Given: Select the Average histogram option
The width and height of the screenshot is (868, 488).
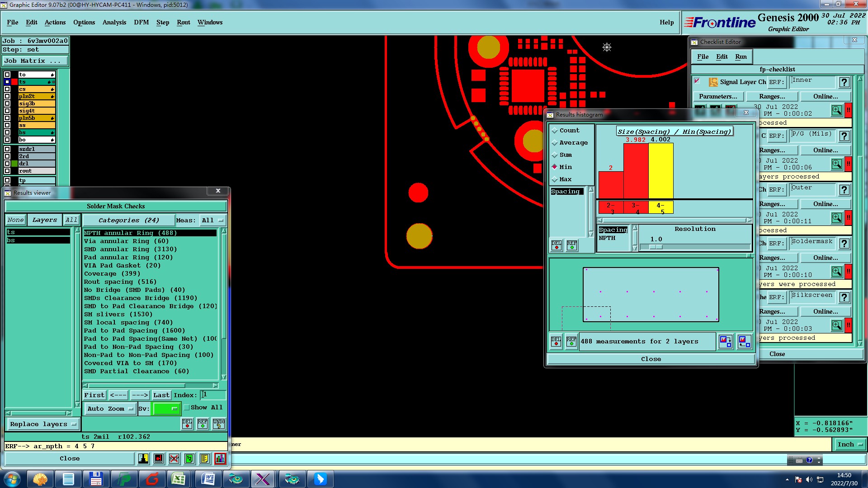Looking at the screenshot, I should [x=570, y=143].
